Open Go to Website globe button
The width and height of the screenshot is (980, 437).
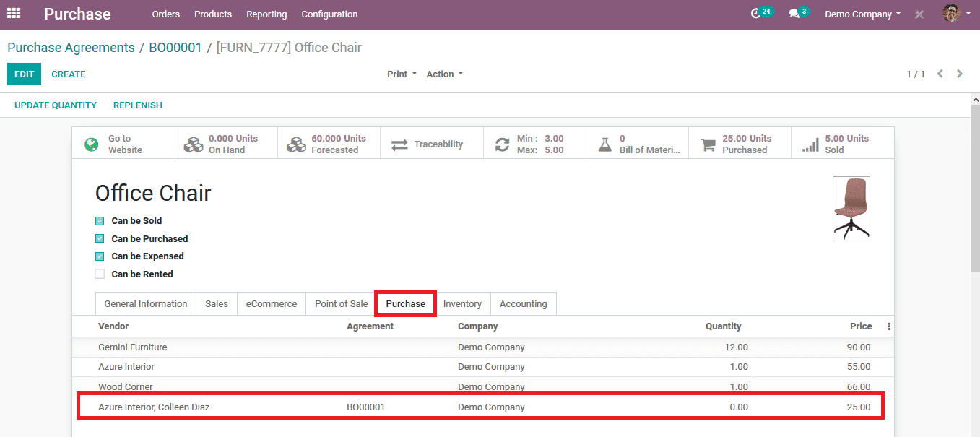click(x=123, y=144)
